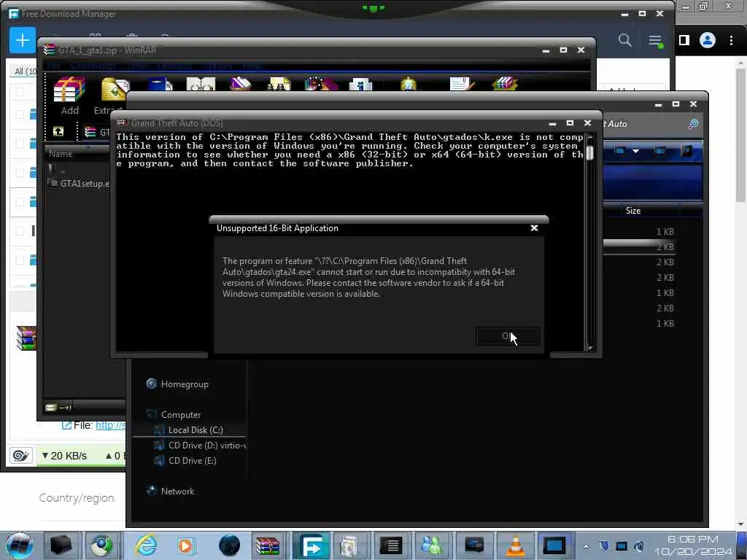This screenshot has height=560, width=747.
Task: Click the Chrome page vertical scrollbar
Action: click(x=740, y=135)
